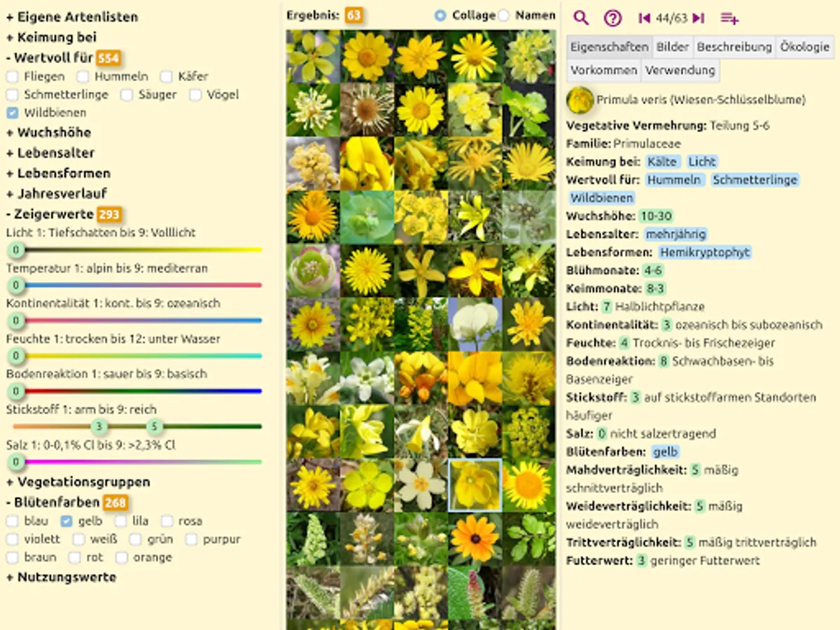
Task: Click the Temperatur slider handle
Action: [15, 285]
